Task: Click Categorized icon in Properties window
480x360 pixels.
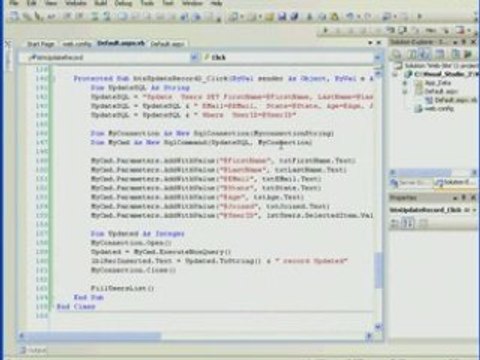Action: 395,224
